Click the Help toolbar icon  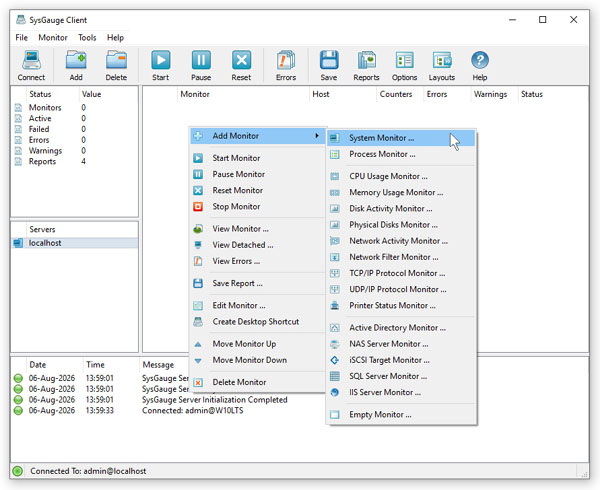point(480,65)
